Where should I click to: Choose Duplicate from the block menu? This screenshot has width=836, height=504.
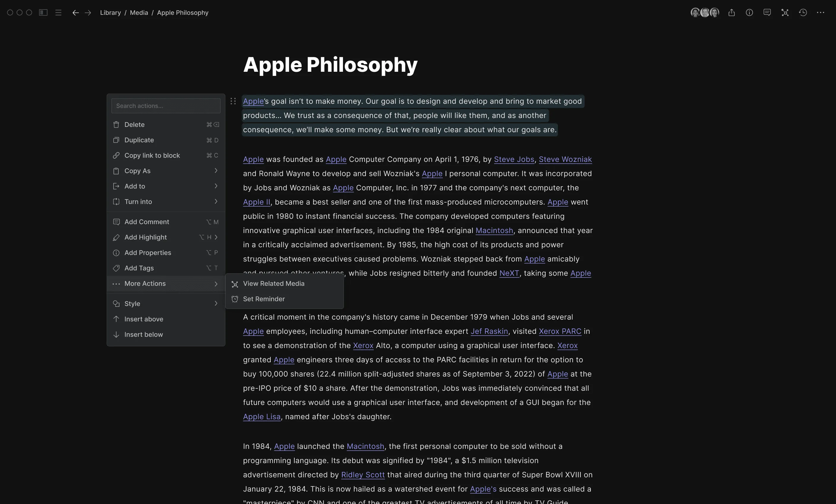166,140
